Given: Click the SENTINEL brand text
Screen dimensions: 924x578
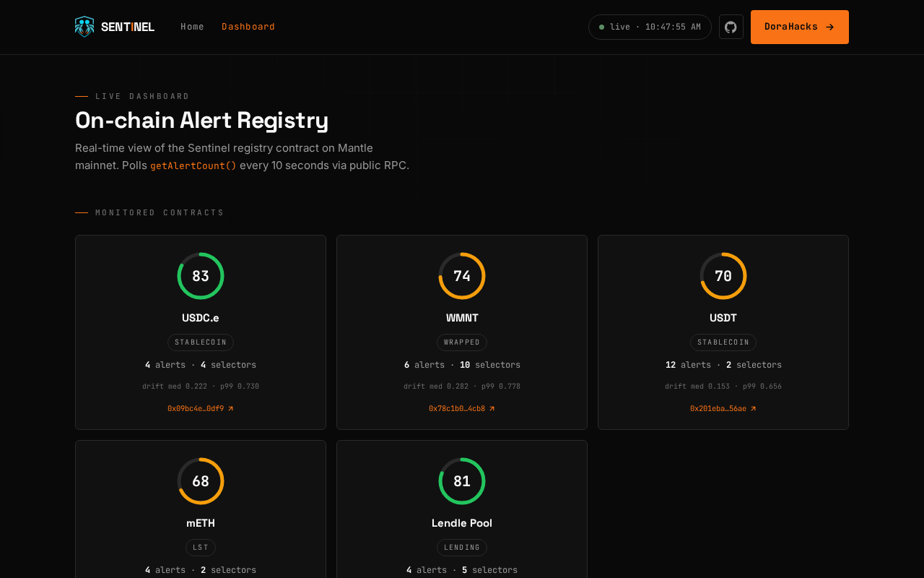Looking at the screenshot, I should (128, 27).
